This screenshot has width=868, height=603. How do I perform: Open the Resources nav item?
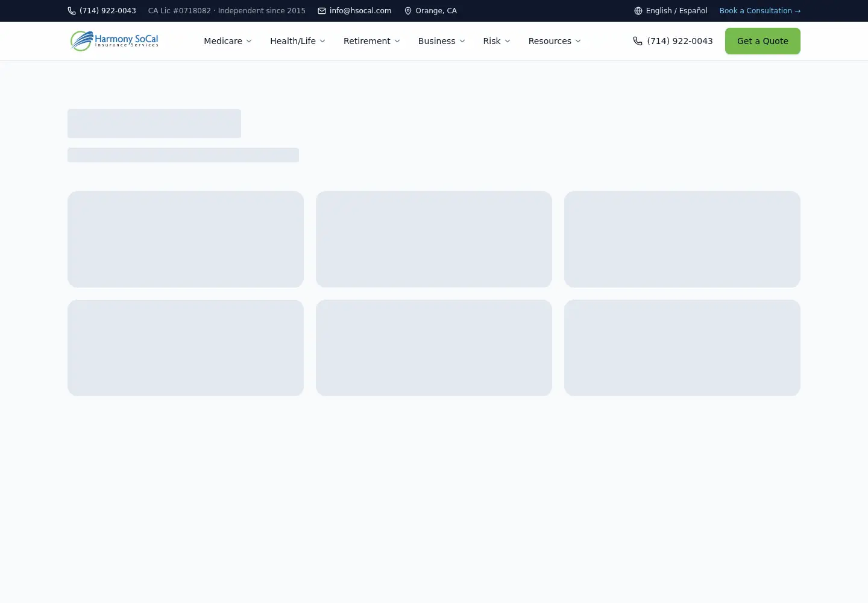coord(555,41)
